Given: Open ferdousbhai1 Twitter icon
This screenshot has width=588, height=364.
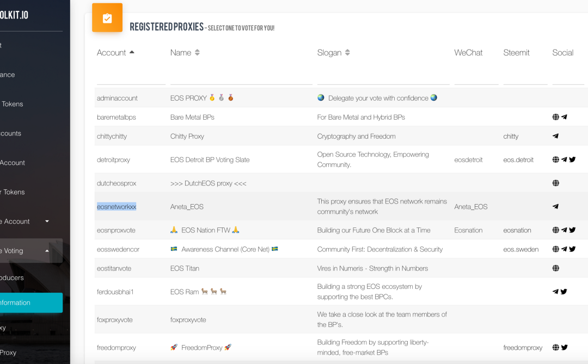Looking at the screenshot, I should (x=564, y=292).
